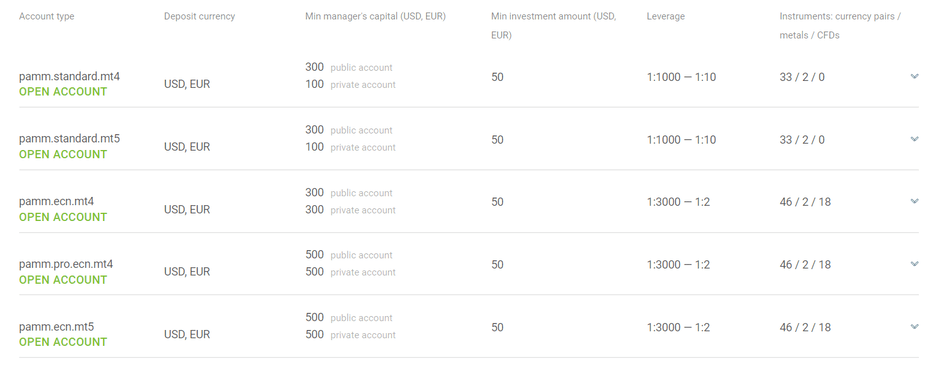Expand the pamm.standard.mt4 row chevron
945x370 pixels.
coord(914,76)
